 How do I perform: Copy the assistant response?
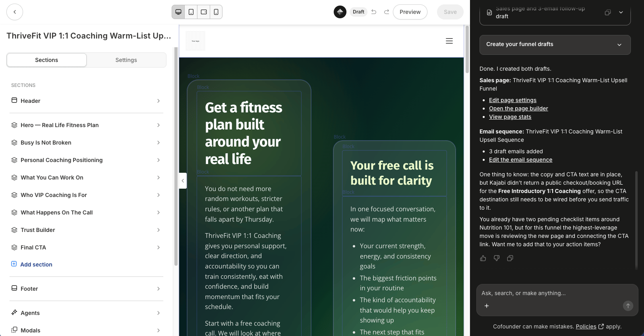click(510, 258)
